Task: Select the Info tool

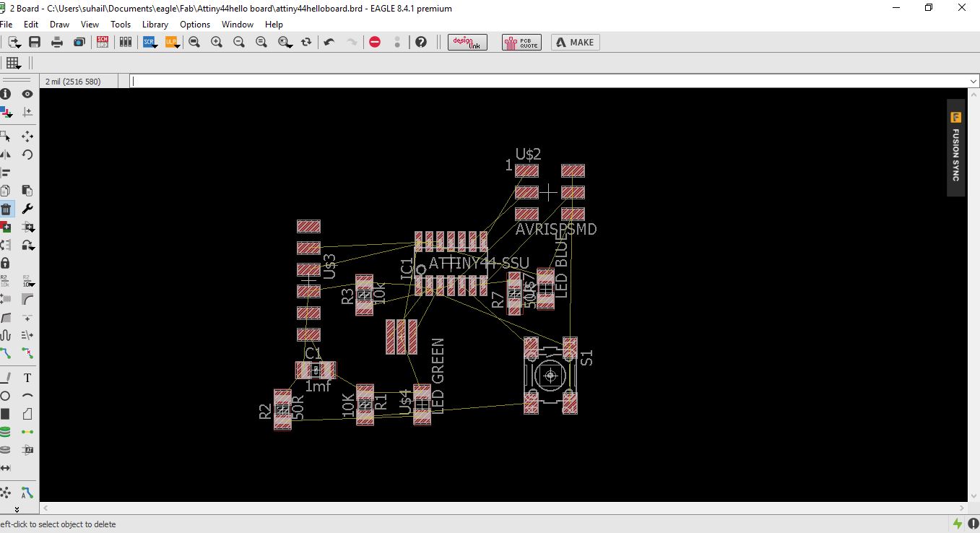Action: pyautogui.click(x=5, y=94)
